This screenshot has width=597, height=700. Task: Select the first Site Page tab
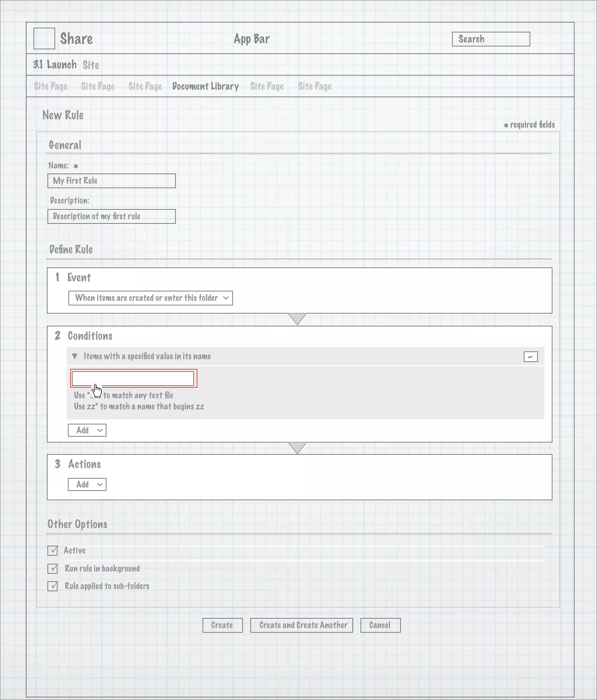[51, 87]
